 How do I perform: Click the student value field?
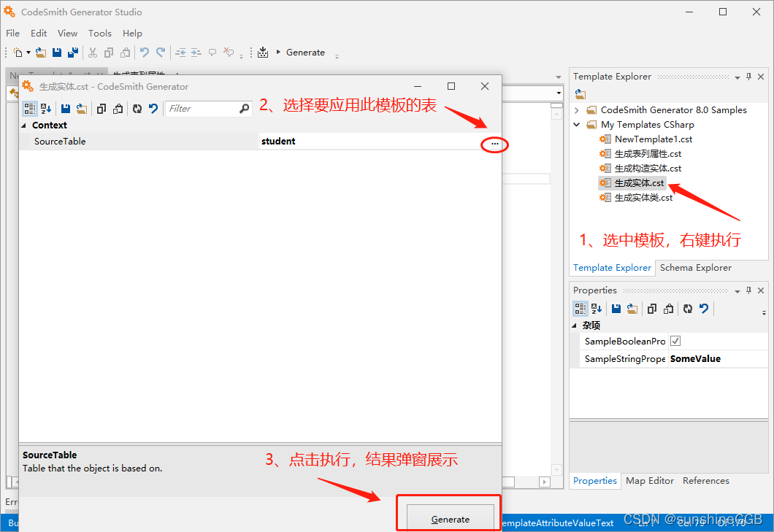click(369, 141)
